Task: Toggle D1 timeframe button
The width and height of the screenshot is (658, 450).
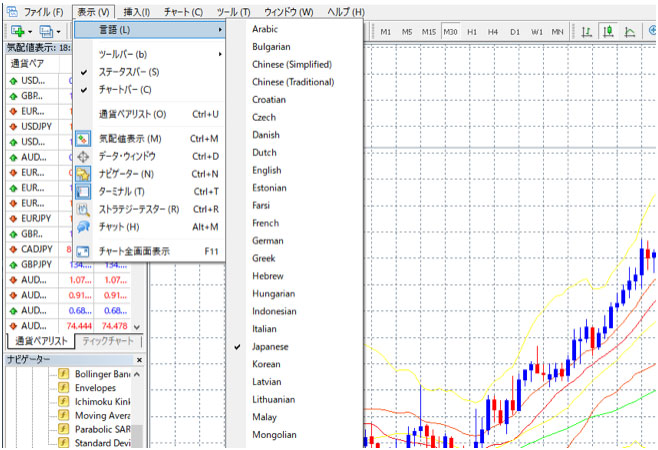Action: pos(515,32)
